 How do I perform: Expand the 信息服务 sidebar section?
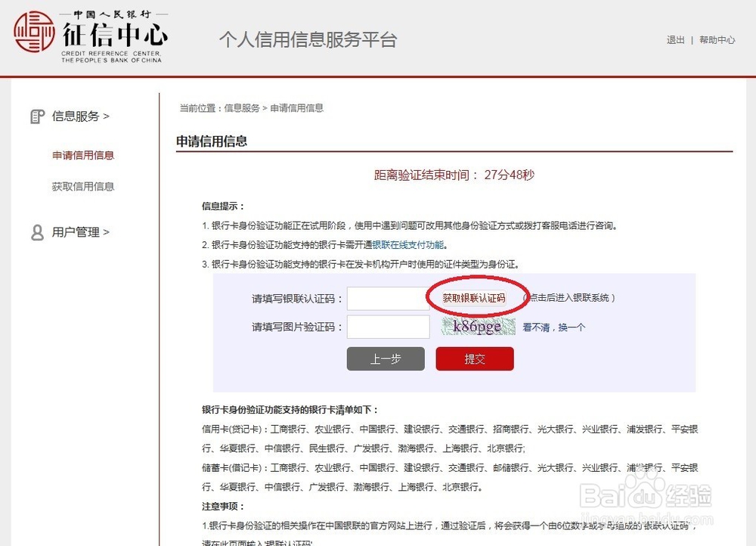[x=81, y=116]
